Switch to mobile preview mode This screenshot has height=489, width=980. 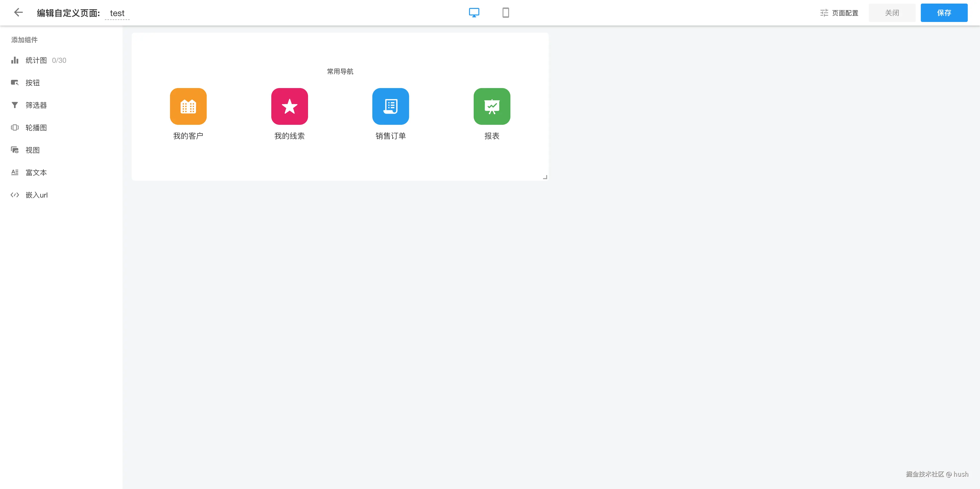[506, 13]
